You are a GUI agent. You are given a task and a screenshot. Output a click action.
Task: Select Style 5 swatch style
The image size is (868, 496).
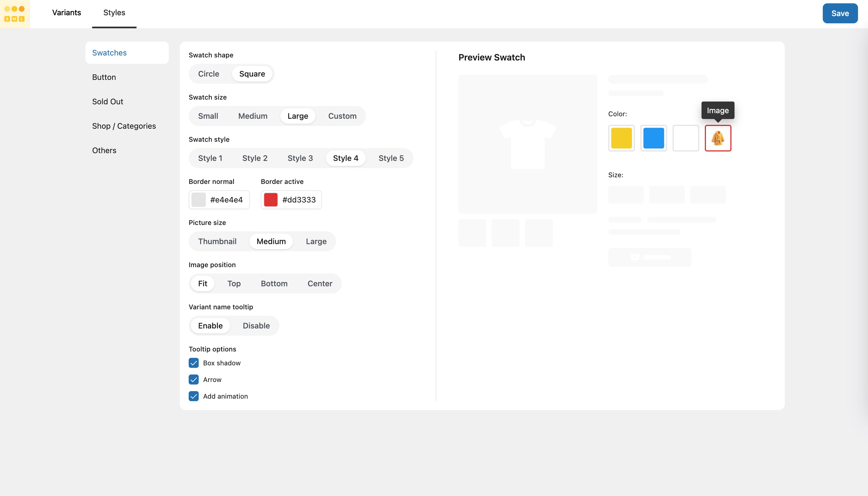point(391,158)
